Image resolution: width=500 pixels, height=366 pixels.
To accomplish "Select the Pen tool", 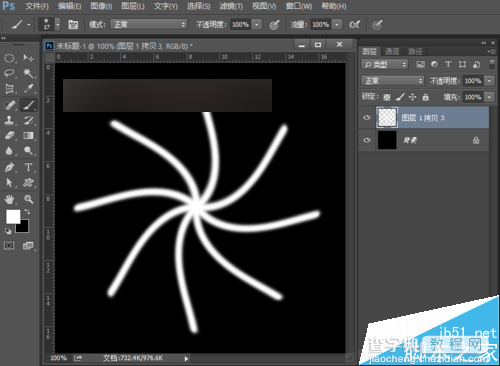I will (x=9, y=167).
